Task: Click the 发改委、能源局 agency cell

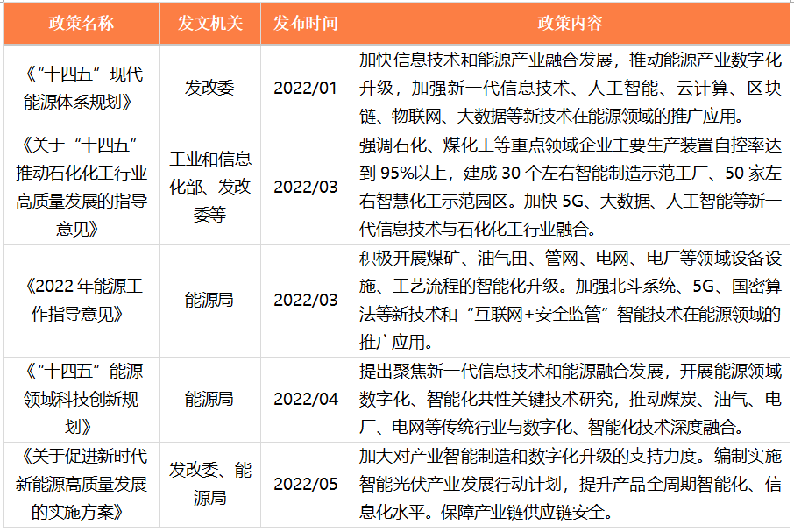Action: [x=209, y=485]
